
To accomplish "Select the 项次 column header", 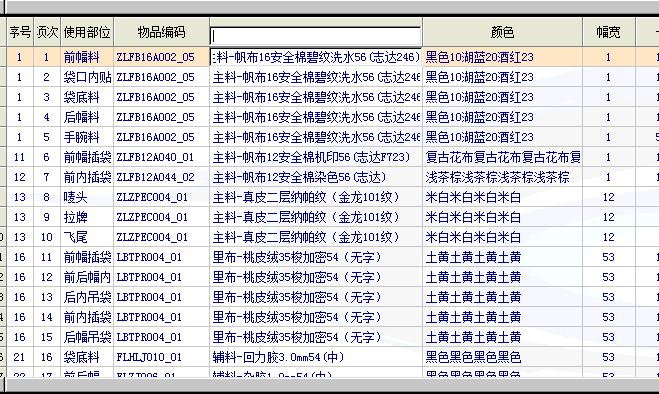I will 47,32.
